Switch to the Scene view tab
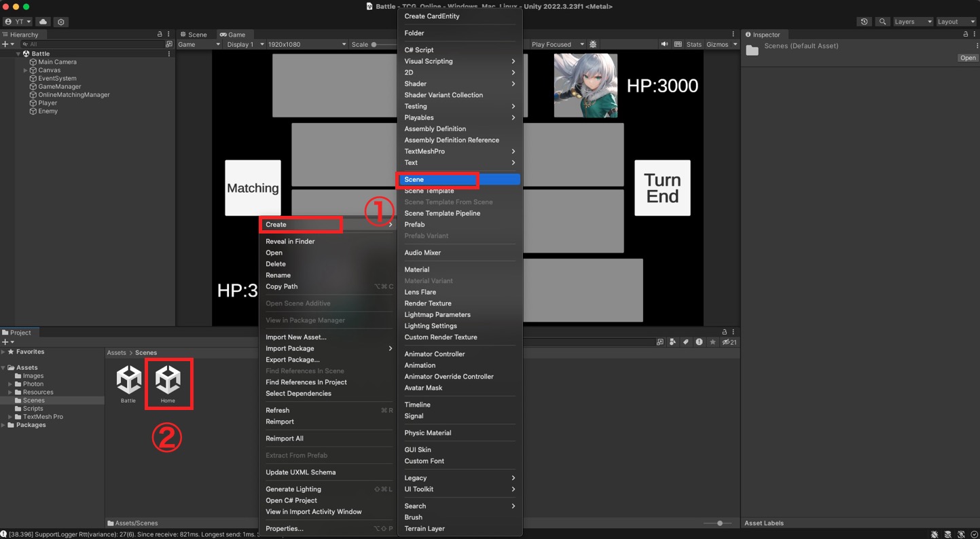Screen dimensions: 980x539 [194, 35]
